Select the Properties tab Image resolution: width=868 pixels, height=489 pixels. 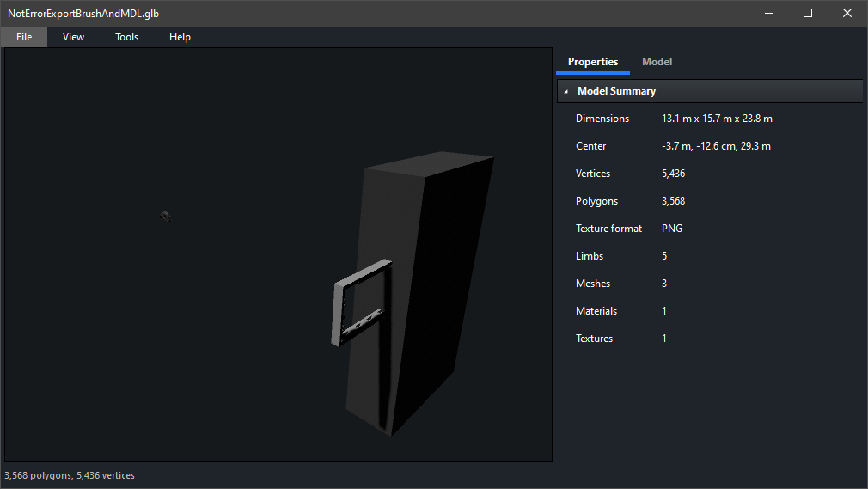point(592,62)
